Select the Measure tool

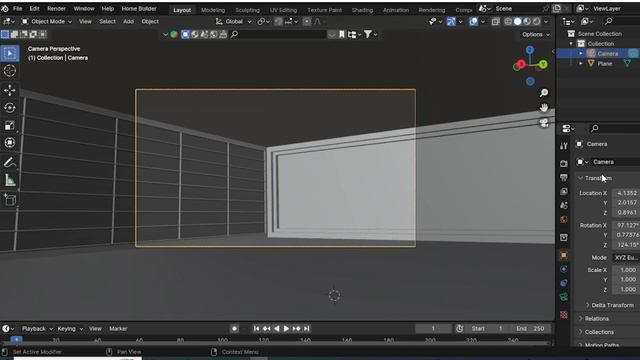coord(10,180)
